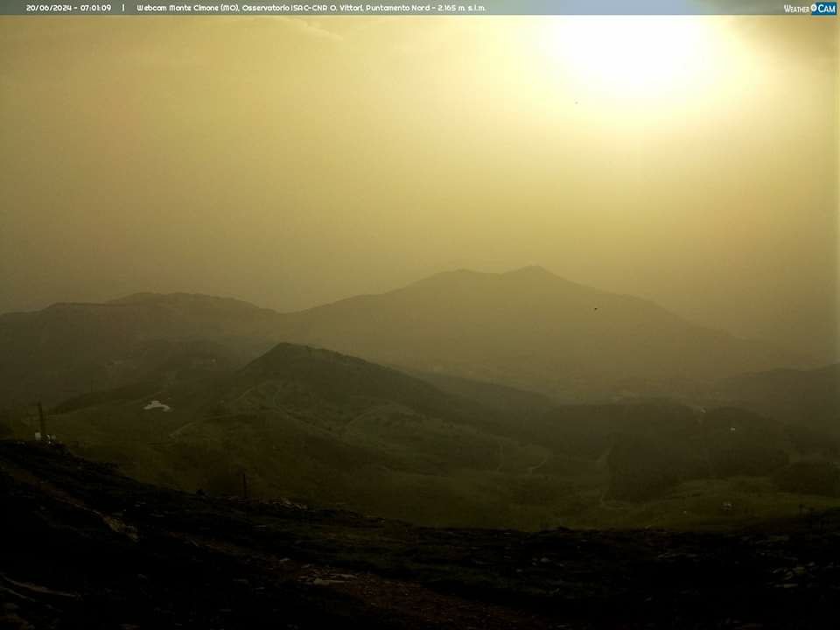
Task: Select the Webcam Monte Cimone (MO) title
Action: 187,8
